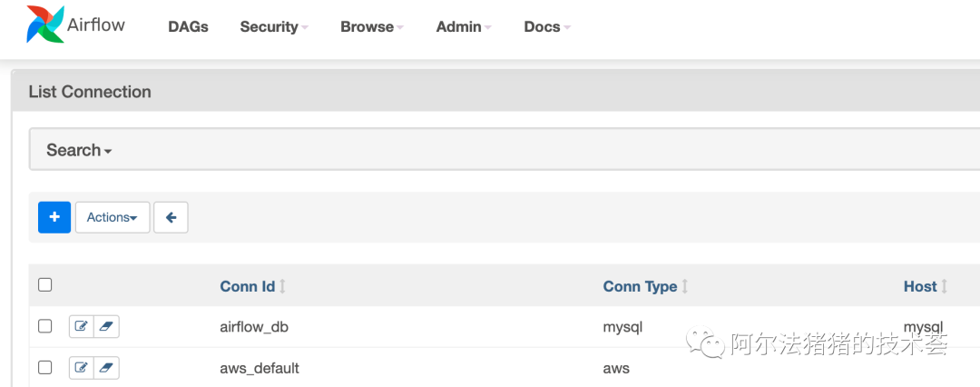Click the Airflow pinwheel logo

tap(45, 25)
